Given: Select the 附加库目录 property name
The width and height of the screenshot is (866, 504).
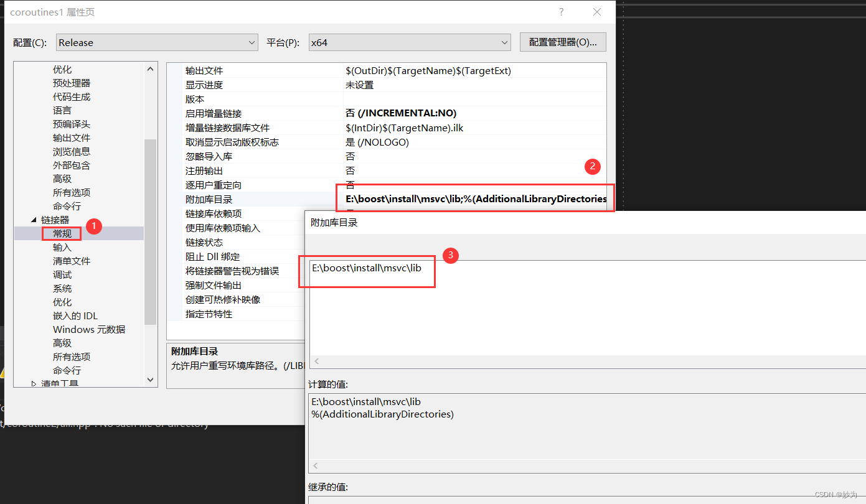Looking at the screenshot, I should click(209, 199).
